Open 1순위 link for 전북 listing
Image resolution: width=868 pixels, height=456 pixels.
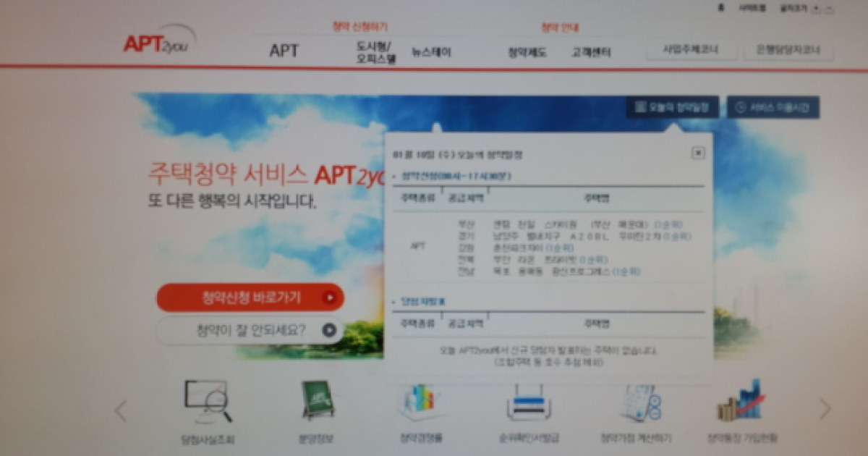coord(592,260)
